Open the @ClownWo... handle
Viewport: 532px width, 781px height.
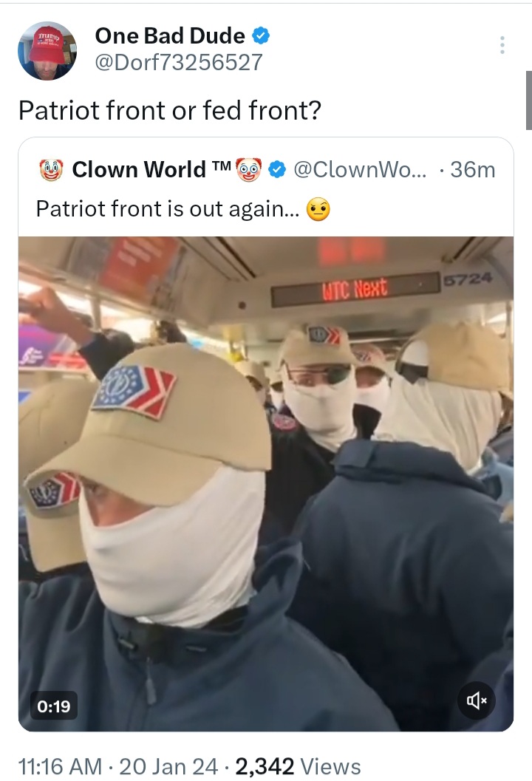360,170
